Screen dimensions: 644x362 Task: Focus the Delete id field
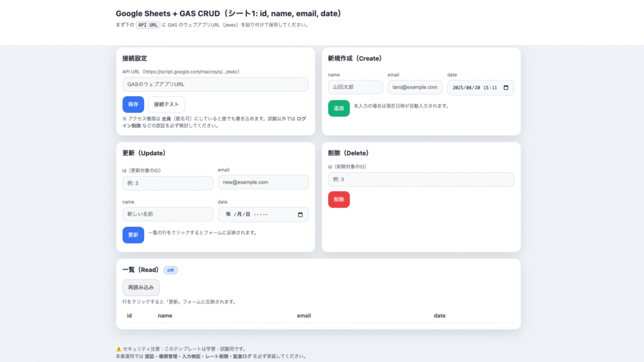point(421,179)
